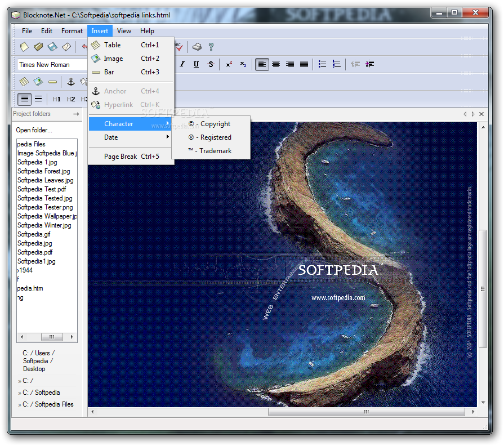Select Softpedia Winter.jpg in file list
The height and width of the screenshot is (446, 504).
[44, 225]
